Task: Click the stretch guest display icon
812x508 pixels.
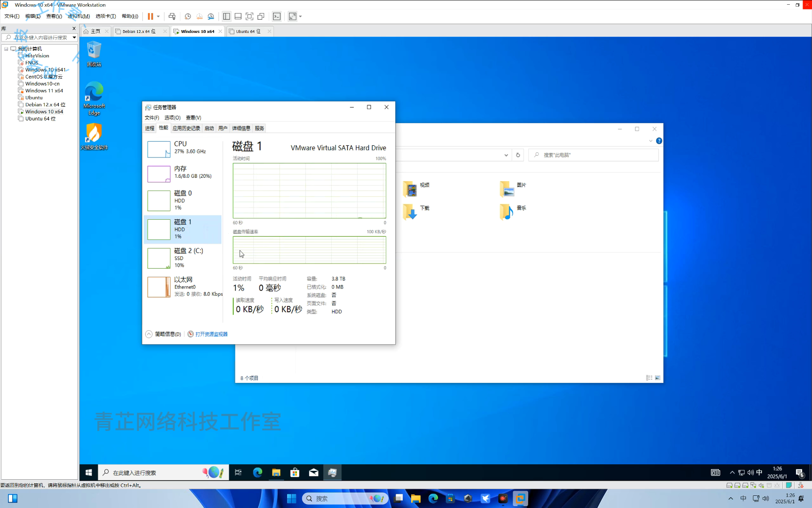Action: coord(293,16)
